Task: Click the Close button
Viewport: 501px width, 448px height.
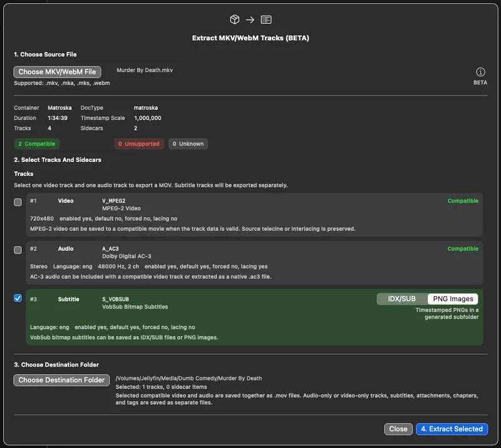Action: pos(398,429)
